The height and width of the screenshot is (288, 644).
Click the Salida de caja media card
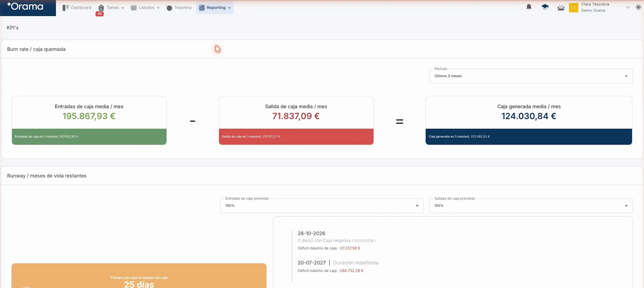coord(296,120)
